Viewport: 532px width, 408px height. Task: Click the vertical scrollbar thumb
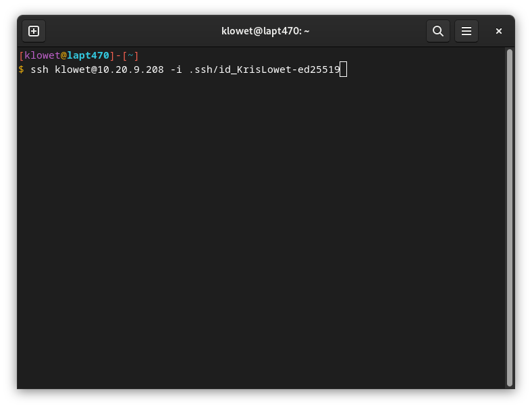pyautogui.click(x=510, y=216)
